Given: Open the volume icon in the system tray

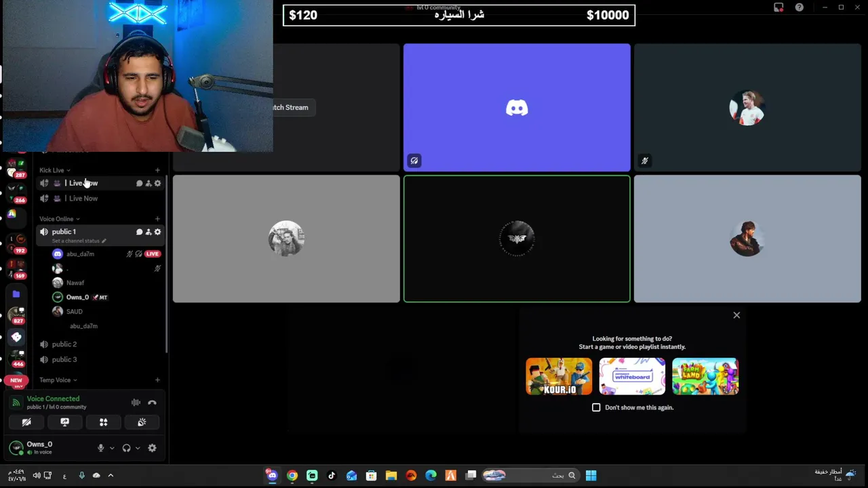Looking at the screenshot, I should [37, 475].
